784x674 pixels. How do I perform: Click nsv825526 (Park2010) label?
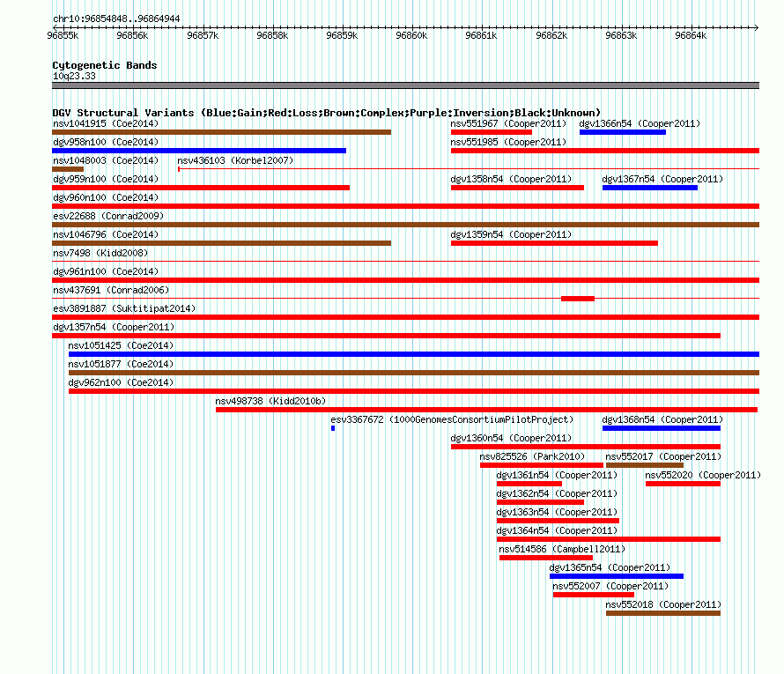tap(532, 456)
